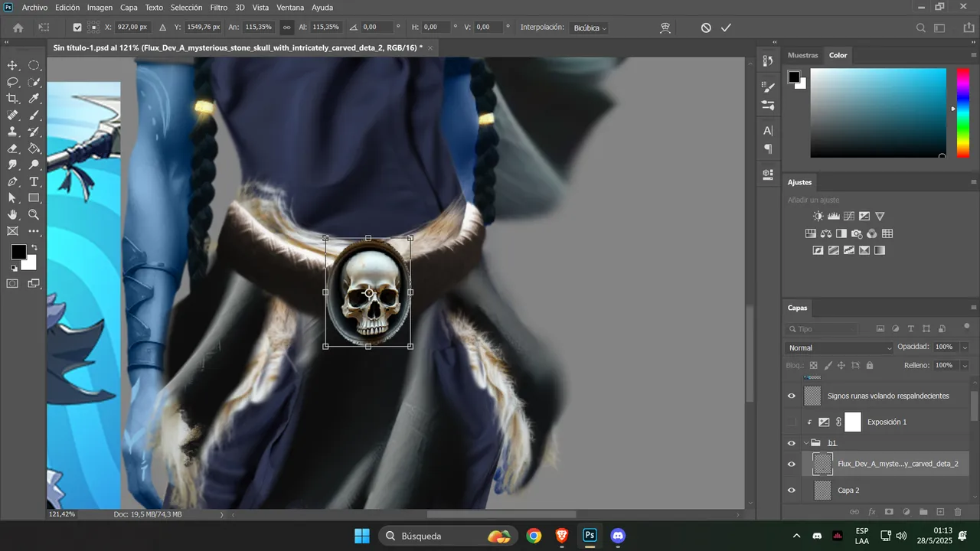This screenshot has width=980, height=551.
Task: Toggle Quick Mask mode
Action: click(x=12, y=284)
